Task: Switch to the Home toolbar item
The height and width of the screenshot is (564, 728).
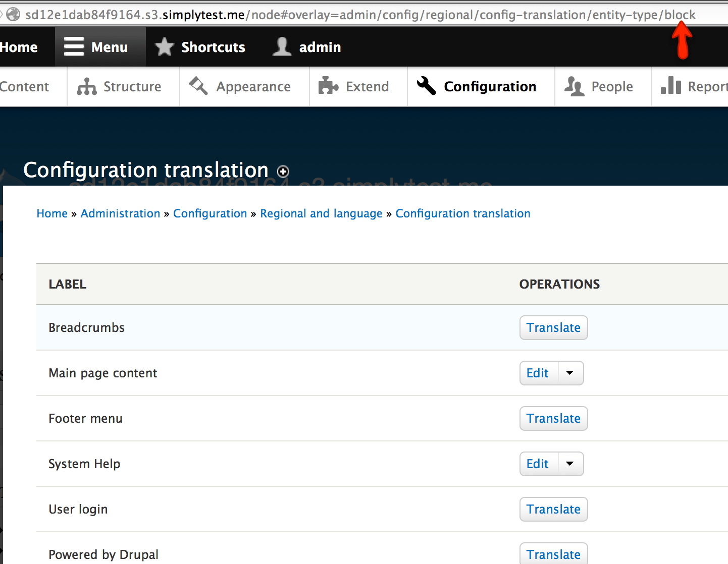Action: [x=19, y=46]
